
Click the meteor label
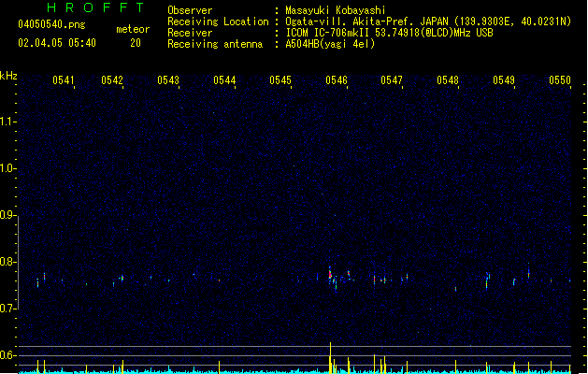(x=133, y=29)
